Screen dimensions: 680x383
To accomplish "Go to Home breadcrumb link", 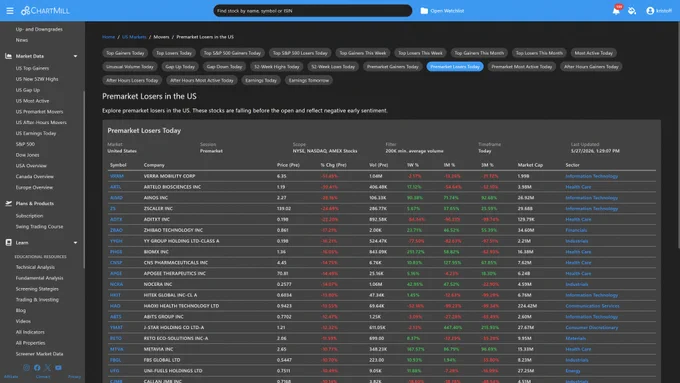I will [x=108, y=37].
